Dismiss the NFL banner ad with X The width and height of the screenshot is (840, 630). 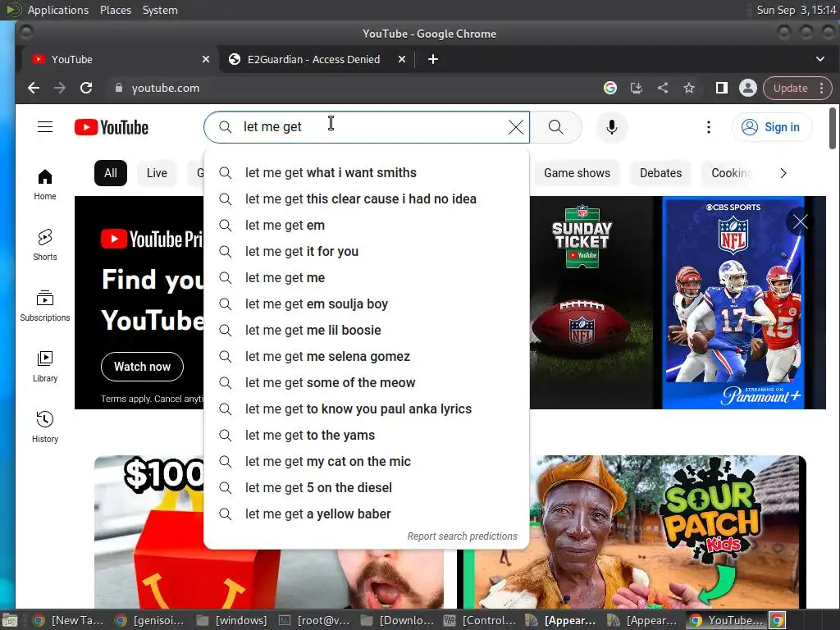[801, 221]
